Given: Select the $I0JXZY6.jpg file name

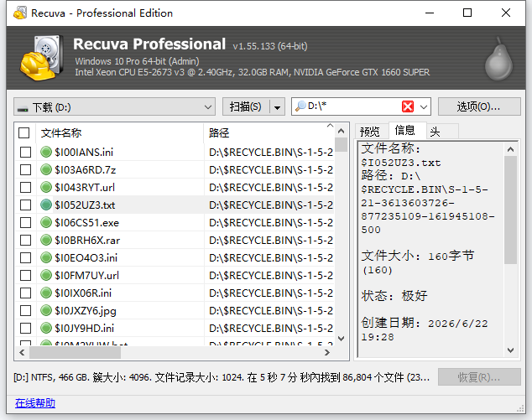Looking at the screenshot, I should [86, 311].
